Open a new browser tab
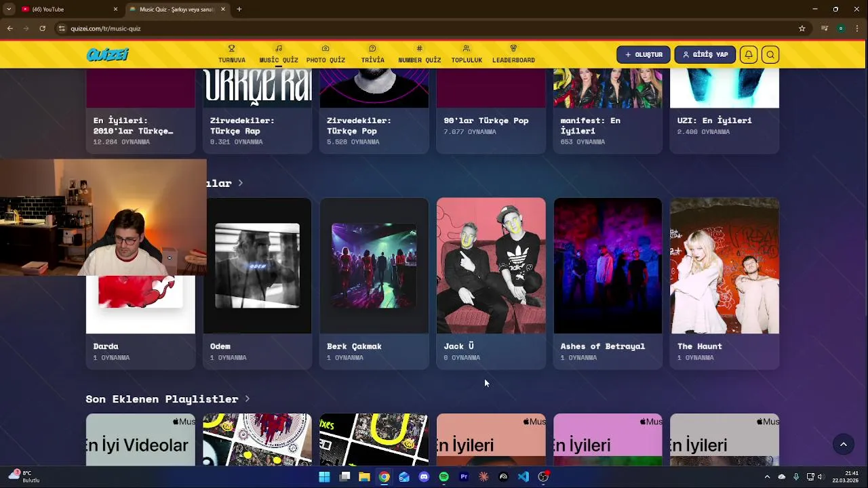 coord(239,9)
